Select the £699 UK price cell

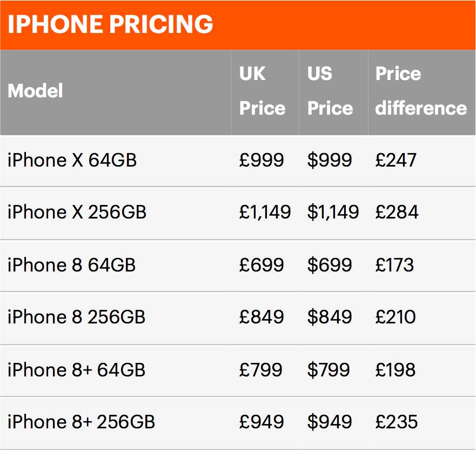(262, 265)
